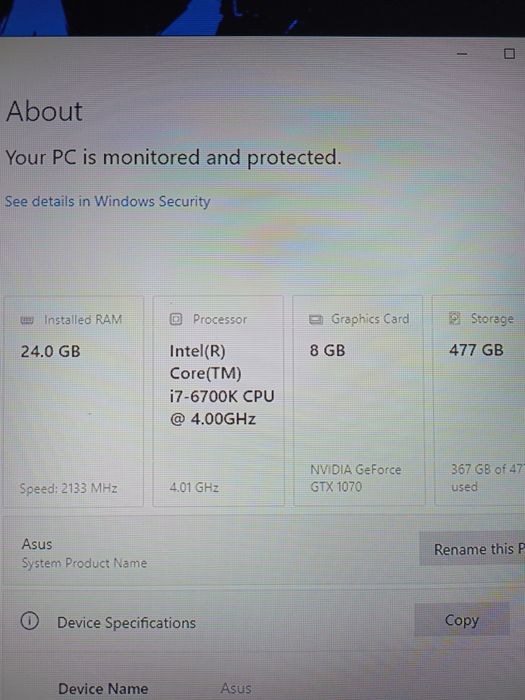Click the Installed RAM memory icon

(27, 320)
